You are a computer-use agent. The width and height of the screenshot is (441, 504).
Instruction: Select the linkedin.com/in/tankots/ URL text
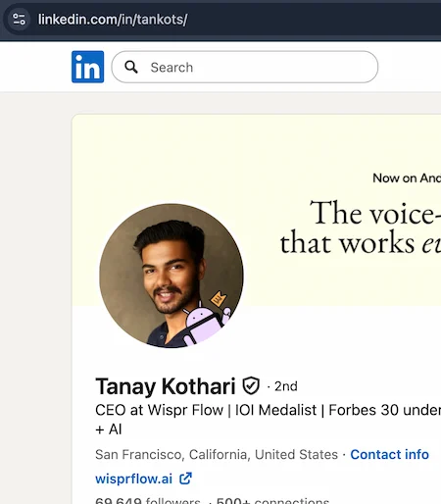tap(113, 20)
